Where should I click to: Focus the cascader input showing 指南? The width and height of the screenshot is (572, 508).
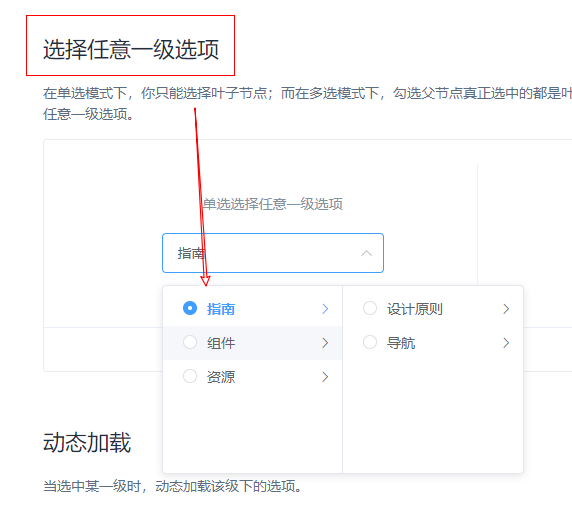[x=273, y=253]
